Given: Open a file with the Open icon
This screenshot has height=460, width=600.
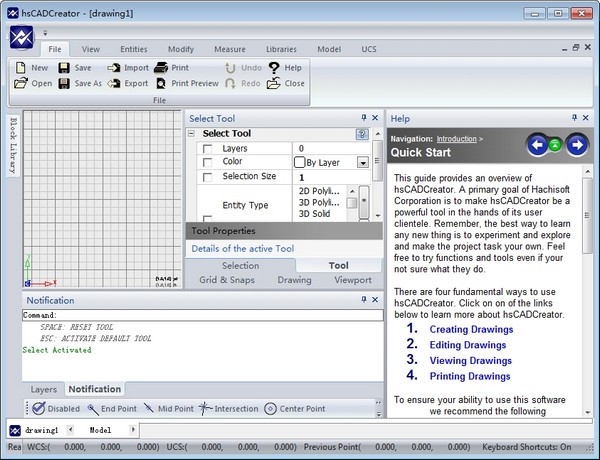Looking at the screenshot, I should 20,84.
